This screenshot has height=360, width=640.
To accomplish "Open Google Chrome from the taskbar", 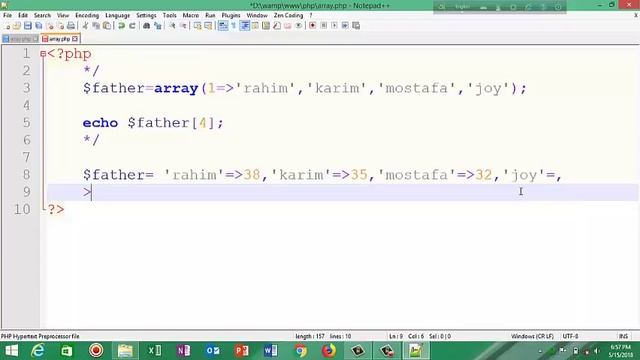I will pyautogui.click(x=301, y=351).
